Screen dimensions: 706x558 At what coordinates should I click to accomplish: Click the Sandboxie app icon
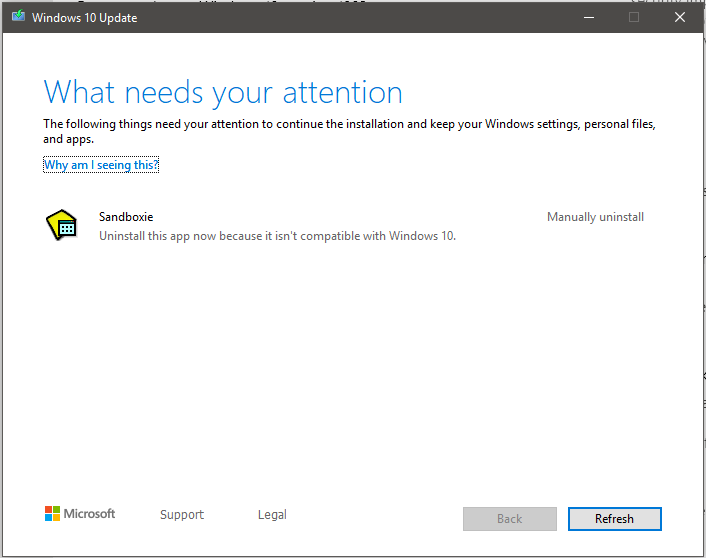61,225
